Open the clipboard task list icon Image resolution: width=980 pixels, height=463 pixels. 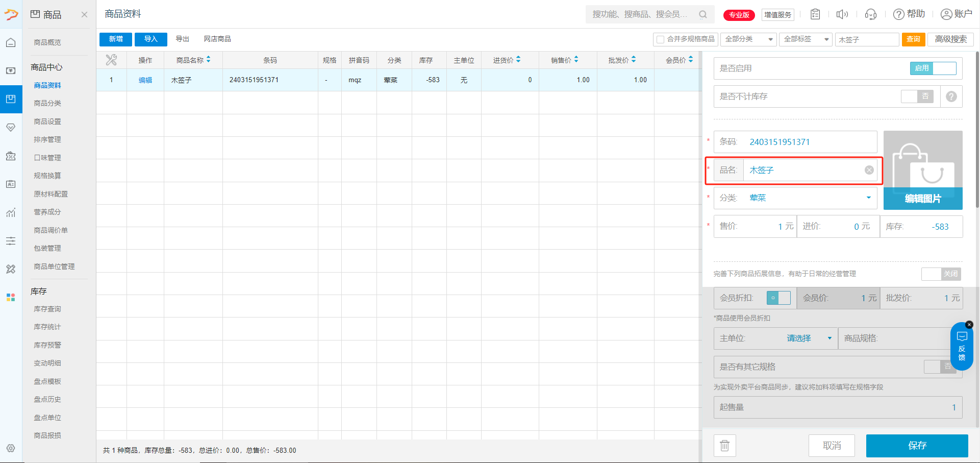coord(815,14)
